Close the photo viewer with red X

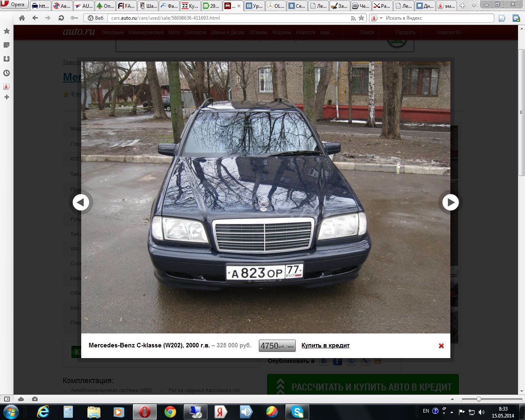click(441, 346)
